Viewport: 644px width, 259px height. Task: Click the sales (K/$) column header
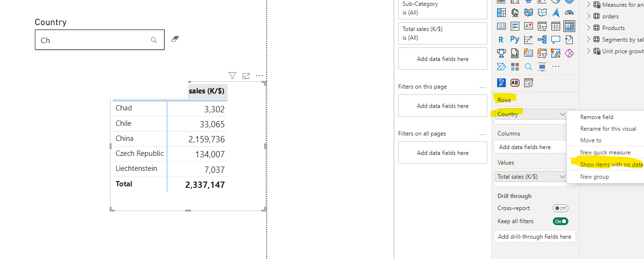[x=207, y=91]
